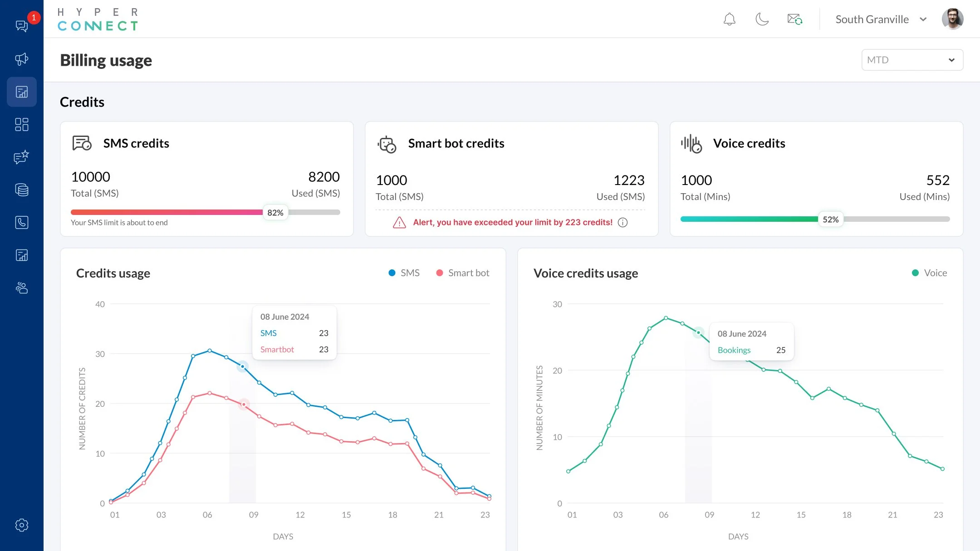Select the phone contact icon in sidebar
Viewport: 980px width, 551px height.
point(21,223)
